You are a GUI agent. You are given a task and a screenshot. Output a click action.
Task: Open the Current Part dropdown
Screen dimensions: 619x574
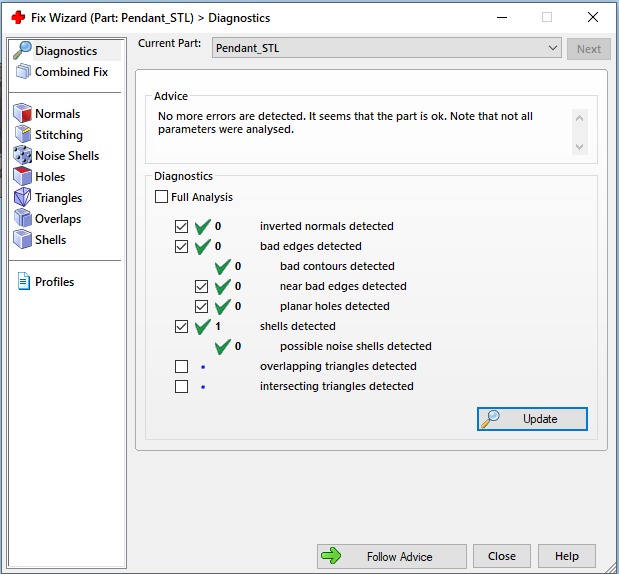tap(386, 48)
